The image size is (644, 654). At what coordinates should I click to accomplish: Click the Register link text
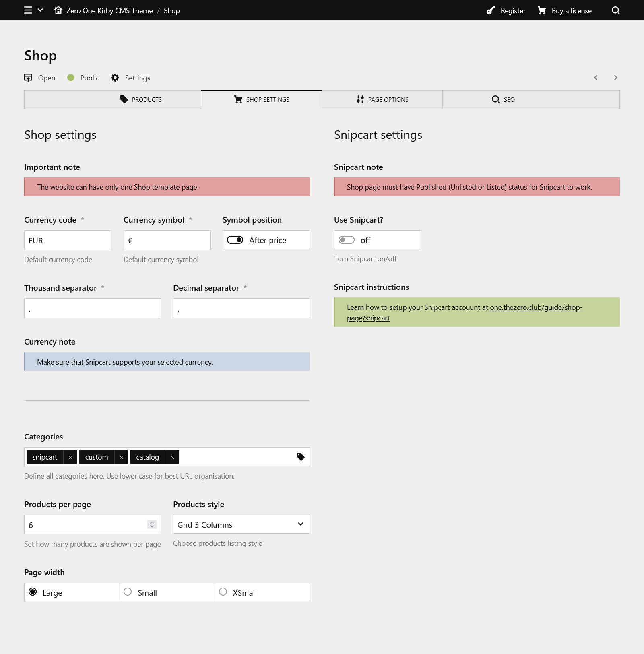coord(513,11)
